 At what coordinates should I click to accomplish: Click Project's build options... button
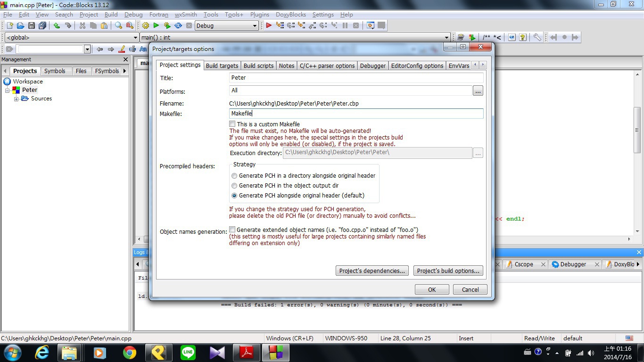pos(448,271)
